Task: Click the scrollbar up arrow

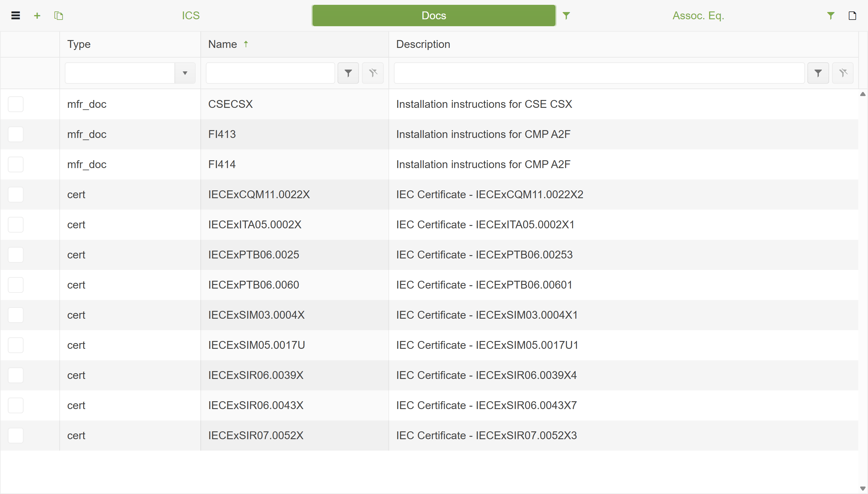Action: coord(863,94)
